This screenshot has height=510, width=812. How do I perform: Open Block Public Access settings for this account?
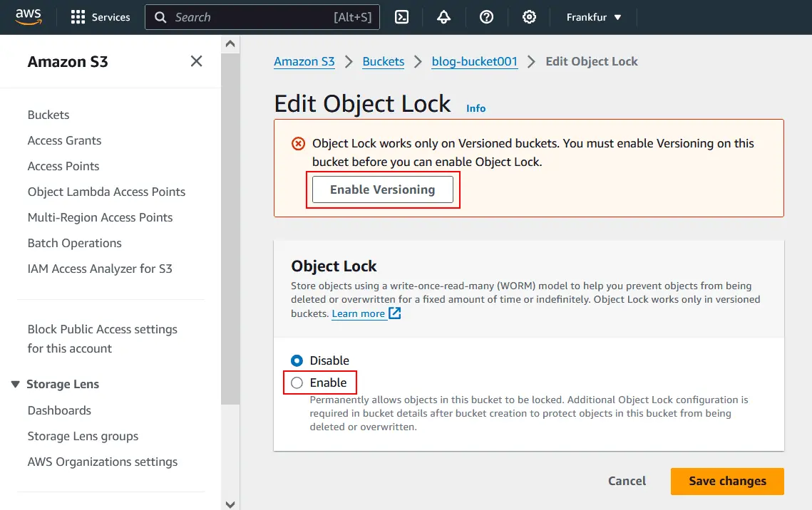pyautogui.click(x=102, y=339)
